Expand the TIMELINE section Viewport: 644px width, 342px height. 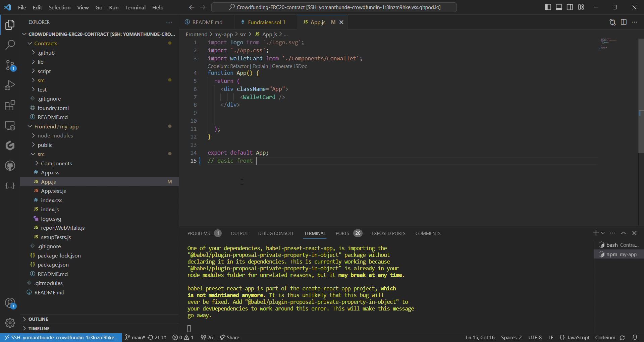coord(100,329)
